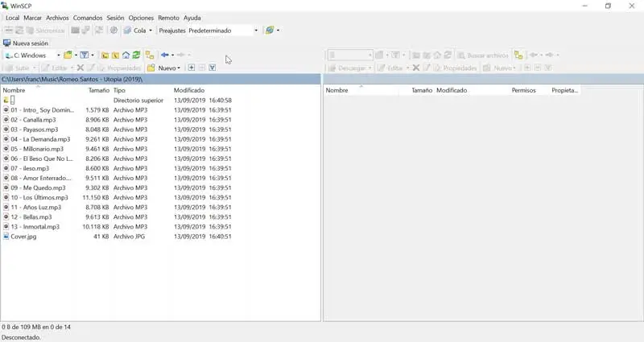Expand the Predeterminado presets dropdown
This screenshot has height=342, width=644.
click(x=256, y=31)
